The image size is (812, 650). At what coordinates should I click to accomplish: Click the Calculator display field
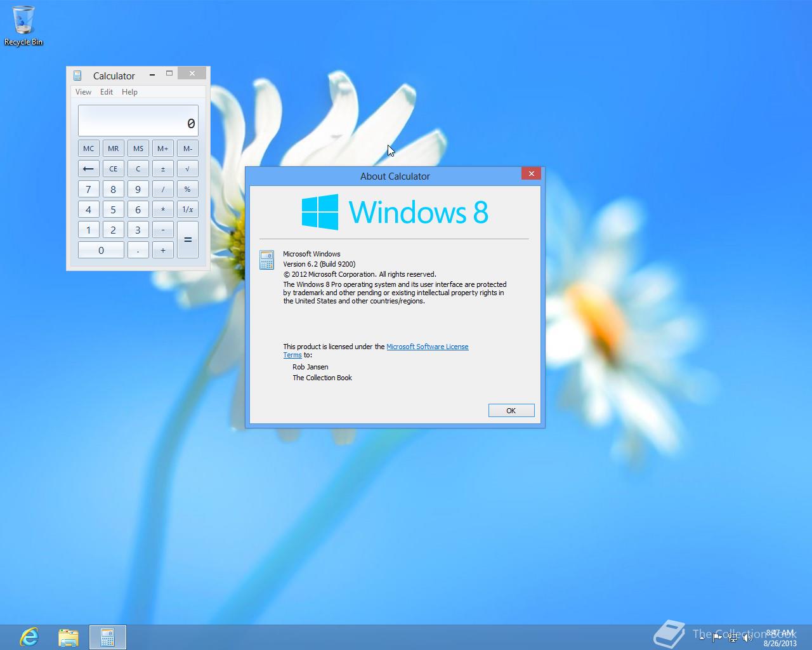click(138, 121)
